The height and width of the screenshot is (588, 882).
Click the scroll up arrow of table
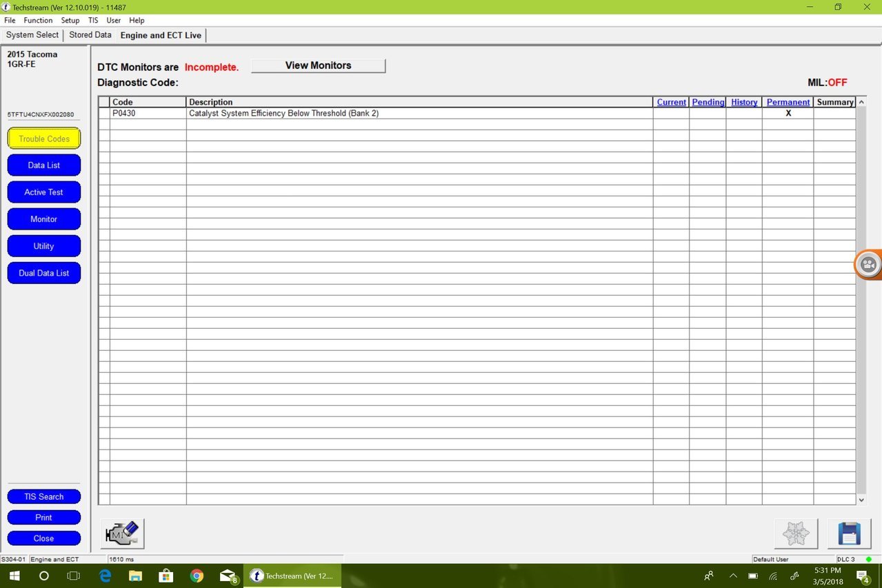coord(861,102)
